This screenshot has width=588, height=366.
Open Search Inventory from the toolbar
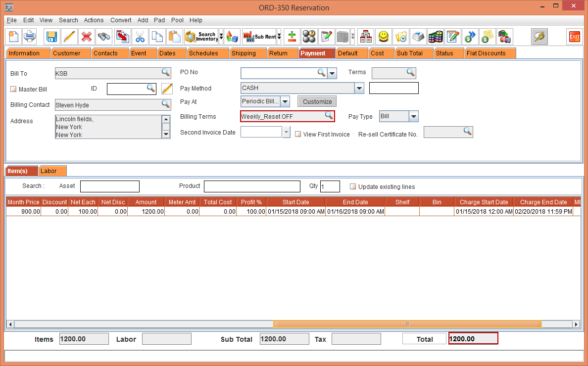click(x=201, y=37)
